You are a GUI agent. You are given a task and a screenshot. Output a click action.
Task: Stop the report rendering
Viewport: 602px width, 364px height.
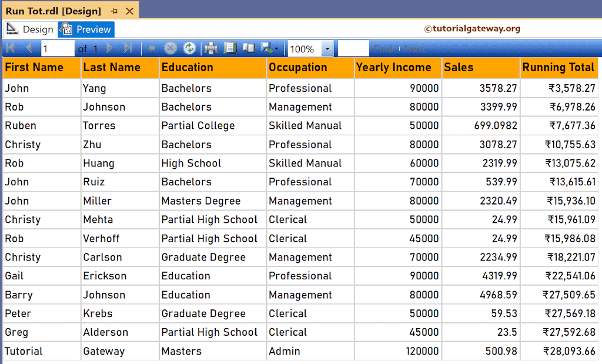click(x=170, y=48)
